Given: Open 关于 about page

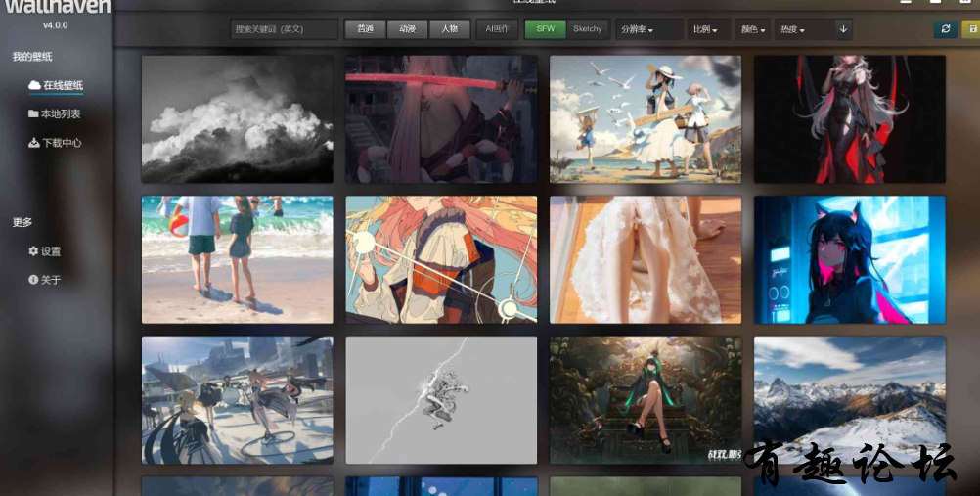Looking at the screenshot, I should pos(44,280).
